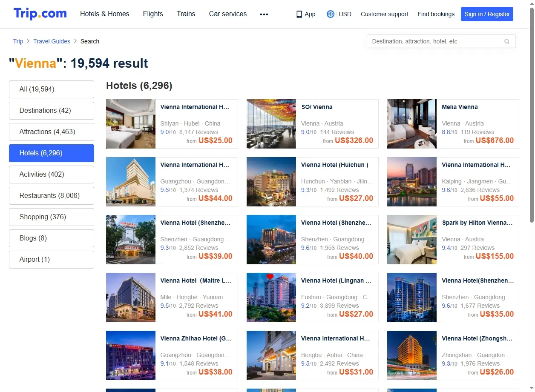Change the USD currency
Screen dimensions: 535x392
345,14
